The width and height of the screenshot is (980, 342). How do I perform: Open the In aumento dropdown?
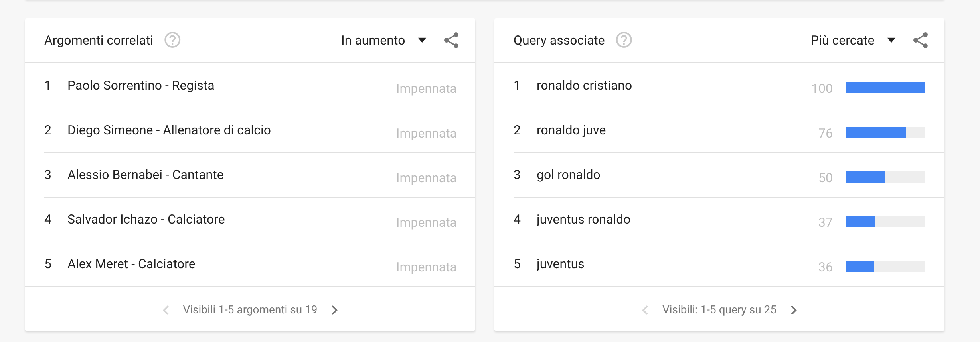383,40
